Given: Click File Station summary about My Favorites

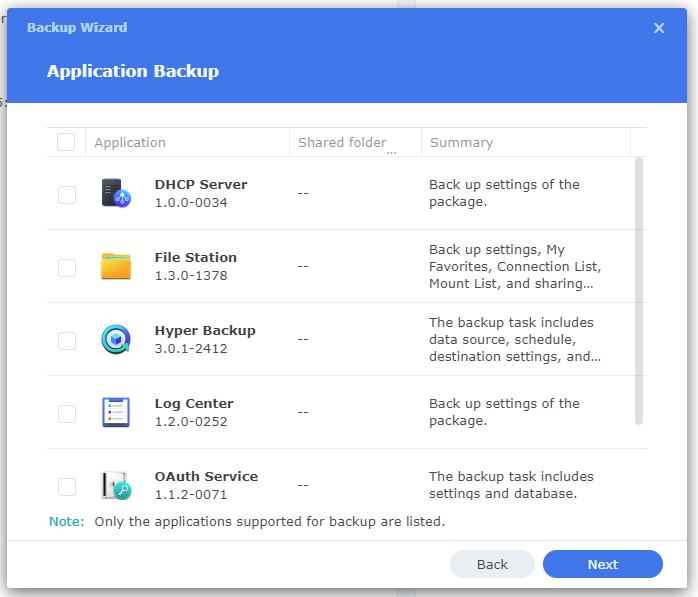Looking at the screenshot, I should click(515, 266).
